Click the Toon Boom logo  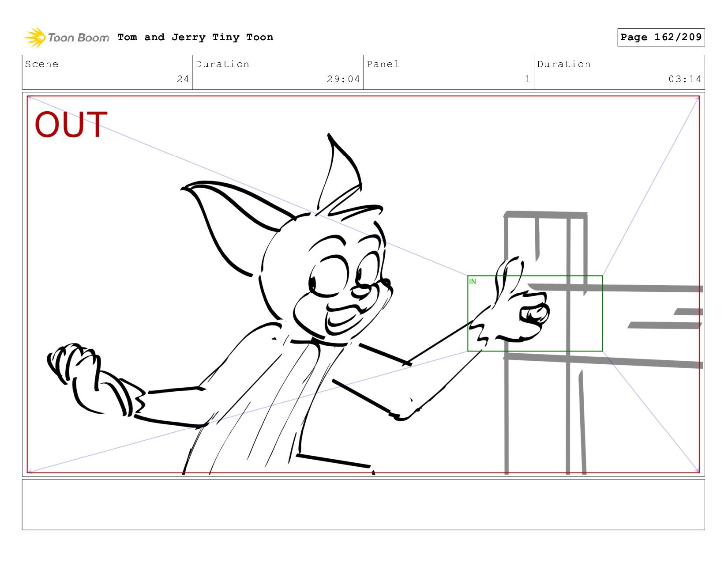tap(66, 38)
